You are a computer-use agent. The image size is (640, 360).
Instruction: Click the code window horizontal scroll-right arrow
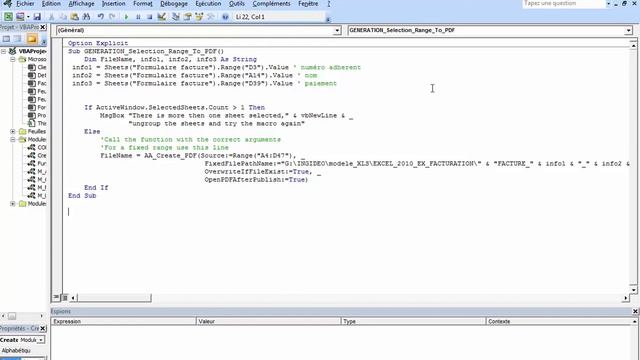coord(626,298)
